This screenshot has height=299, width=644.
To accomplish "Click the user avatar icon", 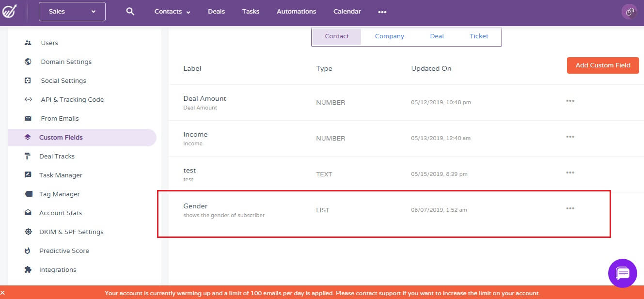I will click(629, 12).
